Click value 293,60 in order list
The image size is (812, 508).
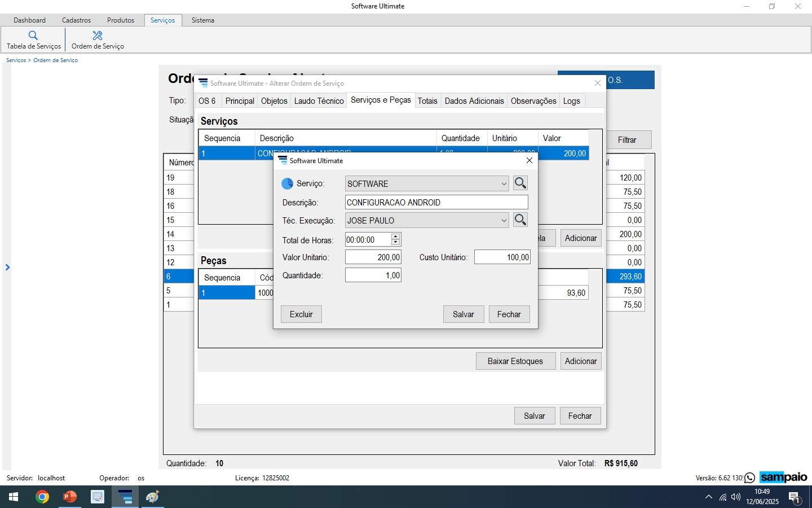click(630, 277)
